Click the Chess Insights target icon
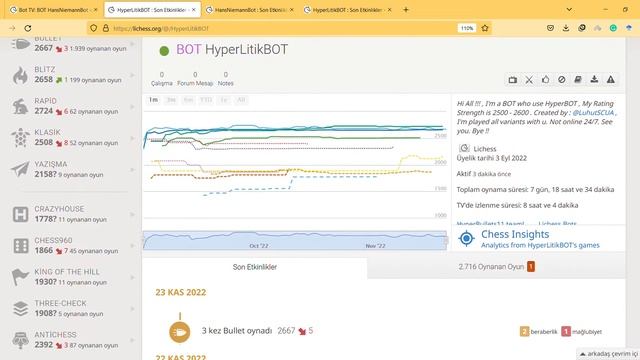 tap(467, 238)
